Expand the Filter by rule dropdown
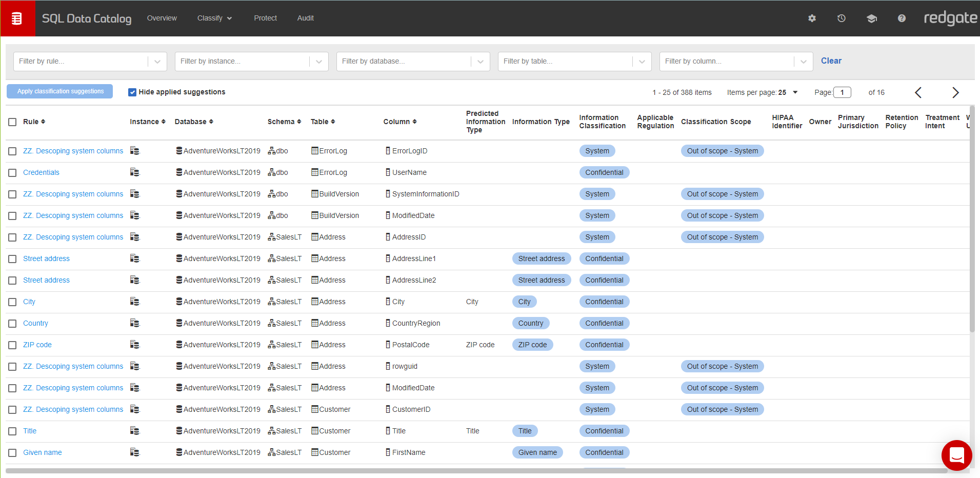Screen dimensions: 980x478 (x=157, y=62)
